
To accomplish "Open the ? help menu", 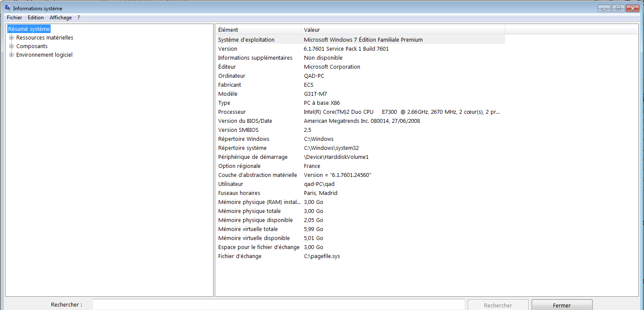I will point(79,18).
